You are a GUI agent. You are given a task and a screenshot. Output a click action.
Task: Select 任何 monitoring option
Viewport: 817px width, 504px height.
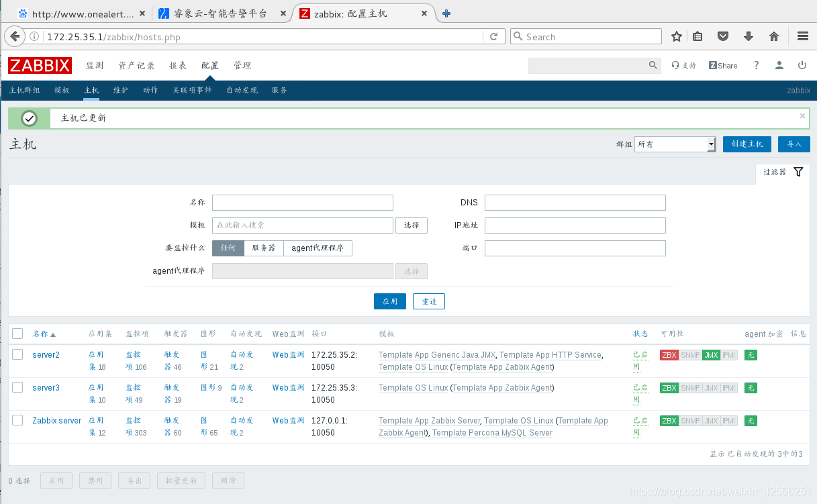click(228, 248)
